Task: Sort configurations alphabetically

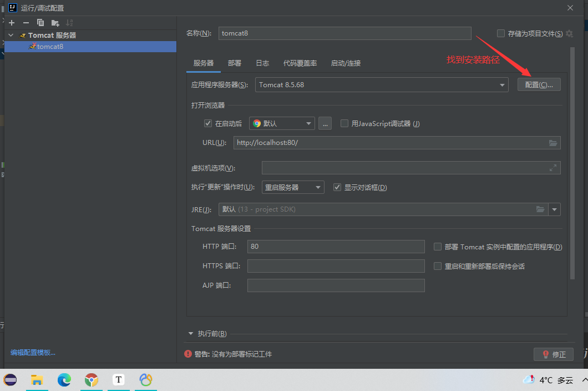Action: [x=69, y=23]
